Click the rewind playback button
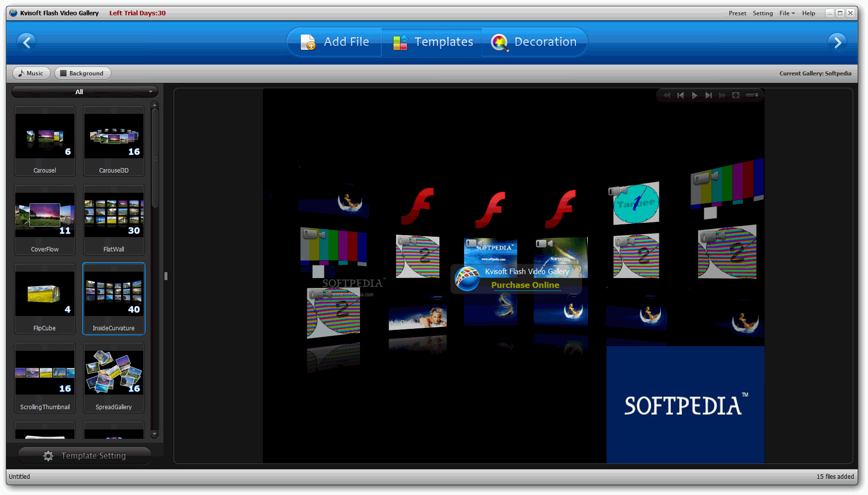 667,96
